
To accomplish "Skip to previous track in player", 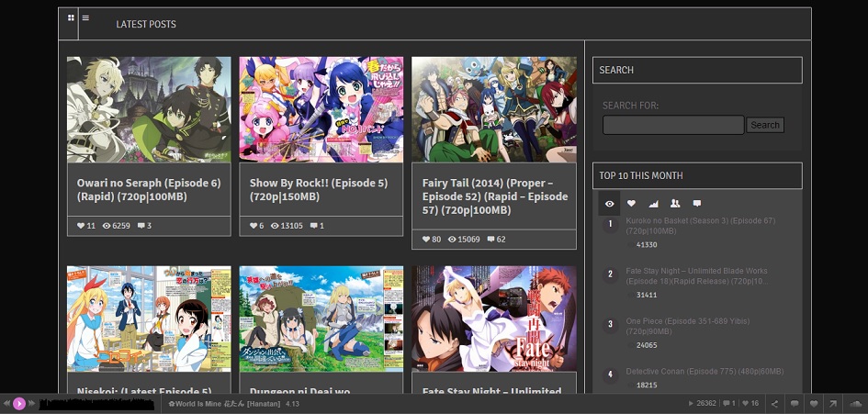I will 6,404.
